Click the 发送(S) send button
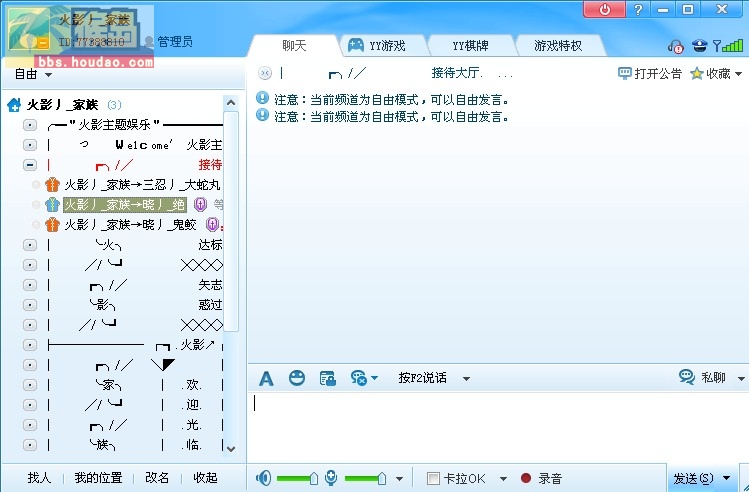The image size is (749, 492). [693, 478]
